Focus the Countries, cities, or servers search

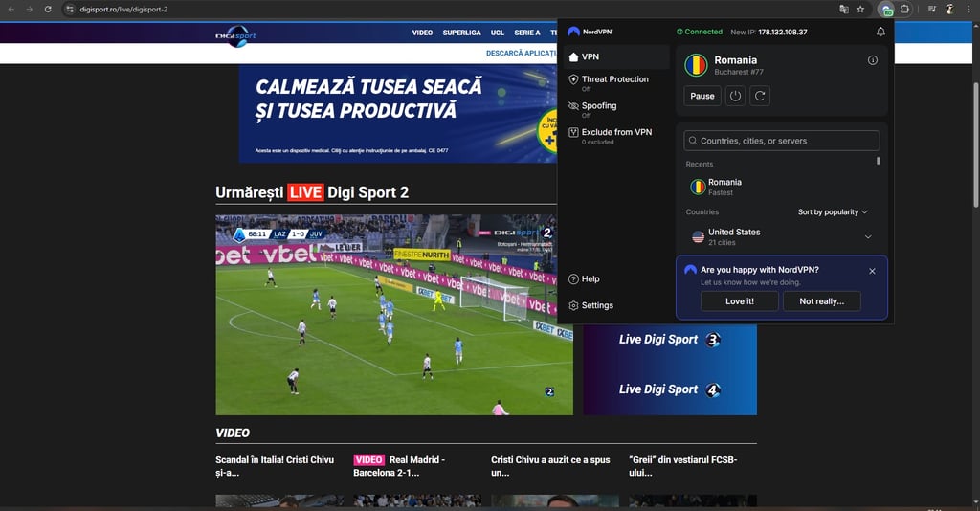[781, 141]
